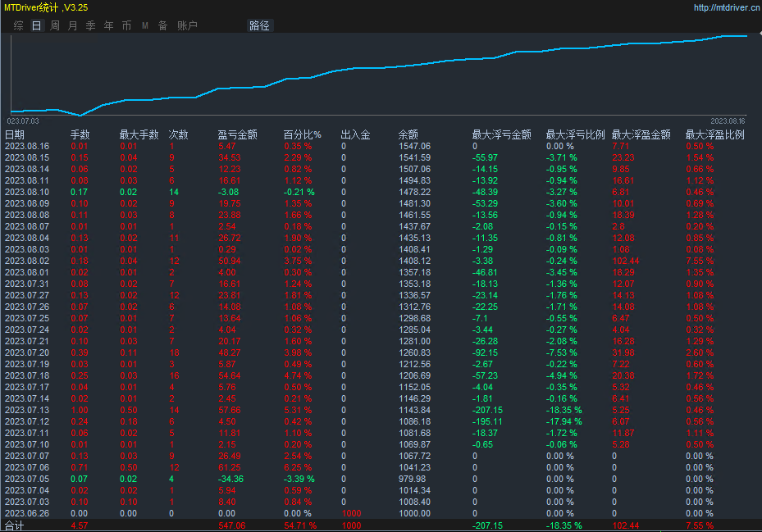Show the 季 quarterly statistics tab
Image resolution: width=762 pixels, height=532 pixels.
coord(90,25)
